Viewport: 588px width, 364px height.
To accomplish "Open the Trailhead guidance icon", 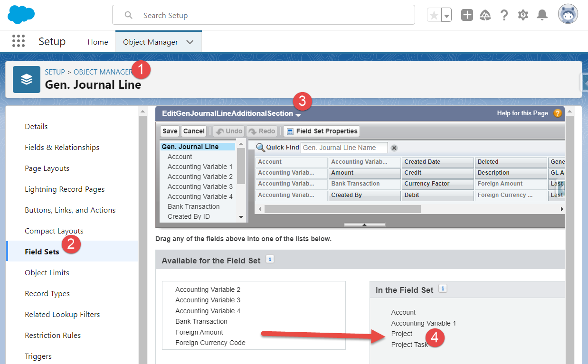I will (x=485, y=15).
